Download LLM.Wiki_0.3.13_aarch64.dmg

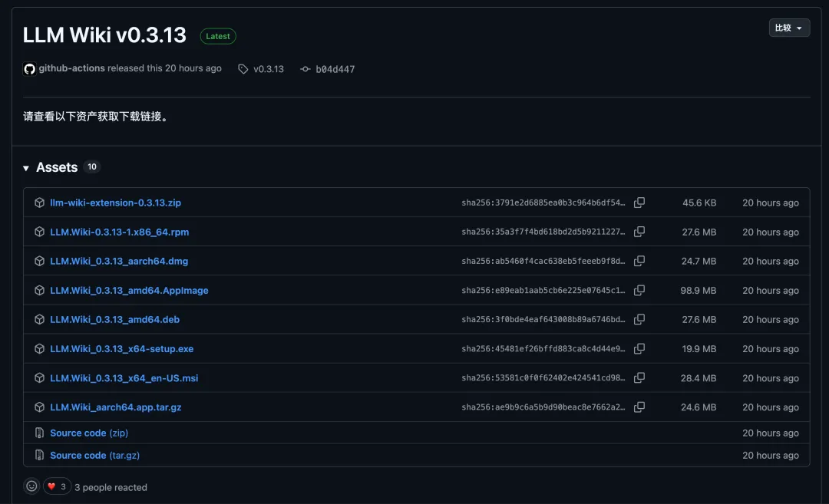pos(119,261)
